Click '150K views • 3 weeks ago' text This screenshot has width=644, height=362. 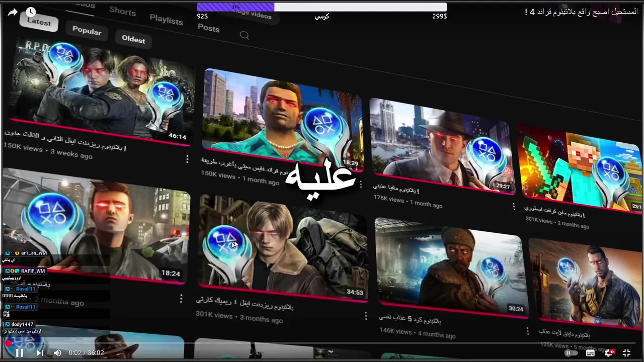point(48,152)
